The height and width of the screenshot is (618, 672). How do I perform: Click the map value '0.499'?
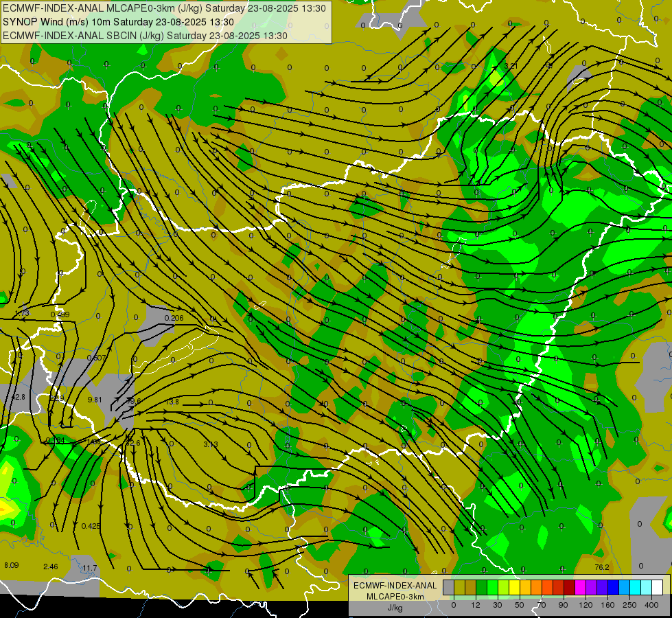tap(60, 314)
